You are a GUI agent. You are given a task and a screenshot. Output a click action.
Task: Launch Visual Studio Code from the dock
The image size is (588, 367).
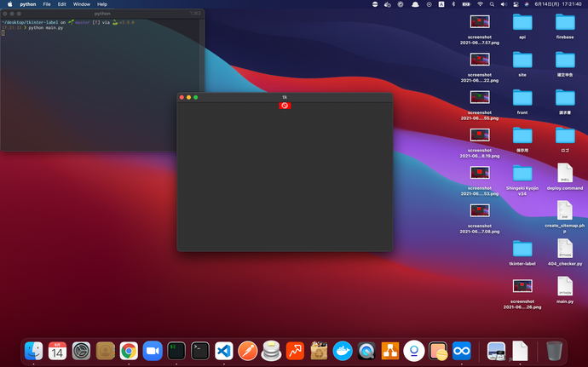tap(224, 352)
